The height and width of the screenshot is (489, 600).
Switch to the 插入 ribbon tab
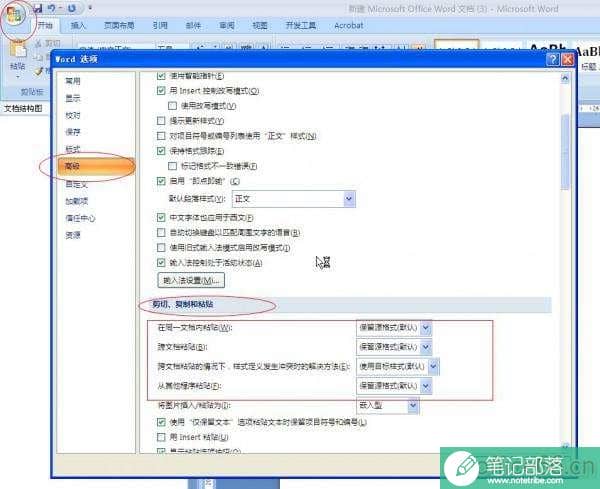(x=78, y=26)
